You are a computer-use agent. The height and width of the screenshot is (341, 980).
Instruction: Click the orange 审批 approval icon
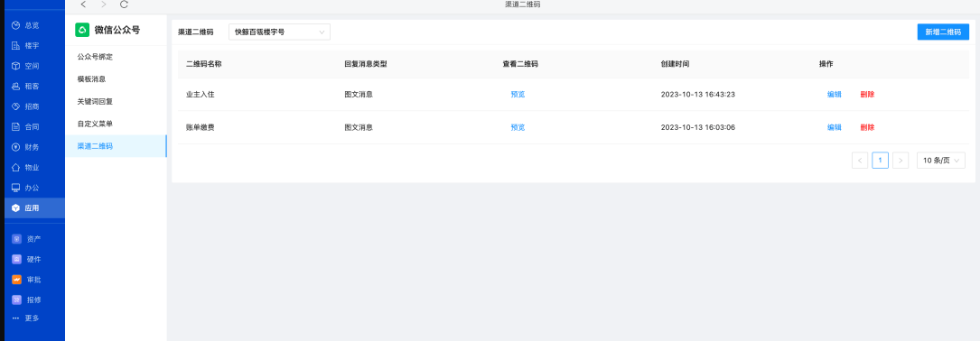click(x=17, y=279)
